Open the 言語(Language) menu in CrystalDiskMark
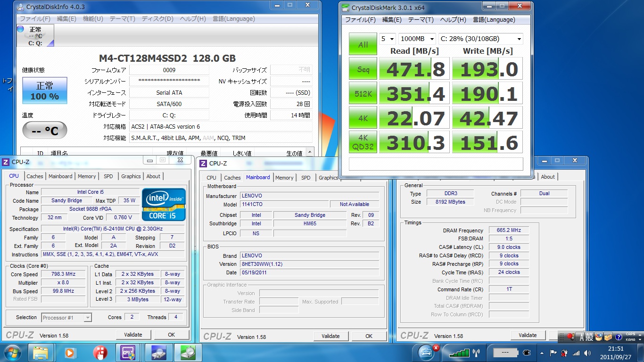 494,20
